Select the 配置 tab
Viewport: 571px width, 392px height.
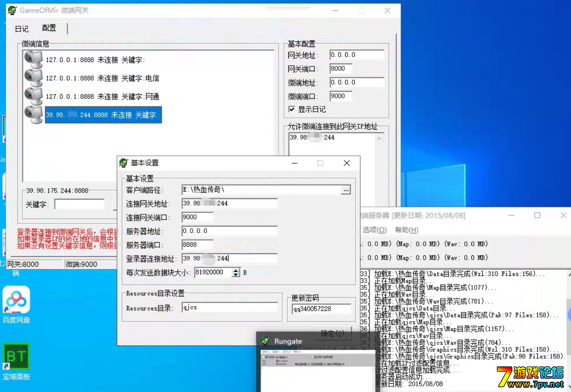pos(49,28)
